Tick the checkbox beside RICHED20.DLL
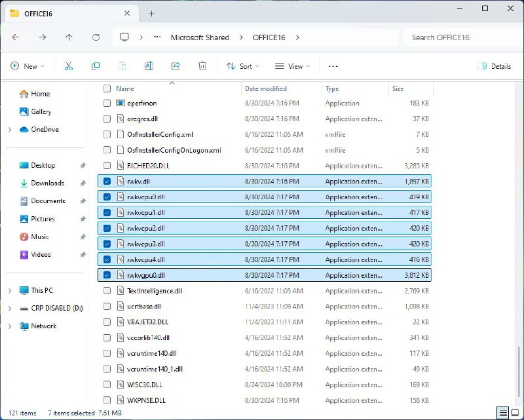This screenshot has width=524, height=420. [107, 166]
